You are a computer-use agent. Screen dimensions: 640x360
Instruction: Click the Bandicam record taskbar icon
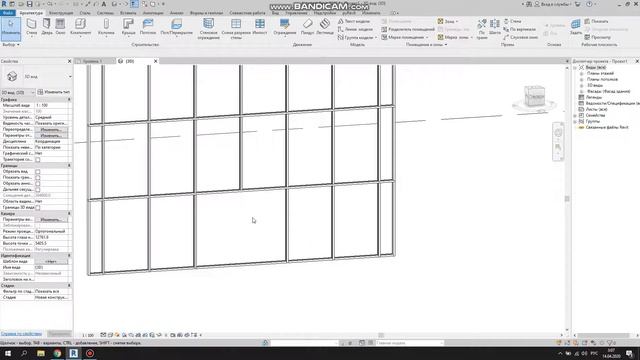tap(90, 353)
